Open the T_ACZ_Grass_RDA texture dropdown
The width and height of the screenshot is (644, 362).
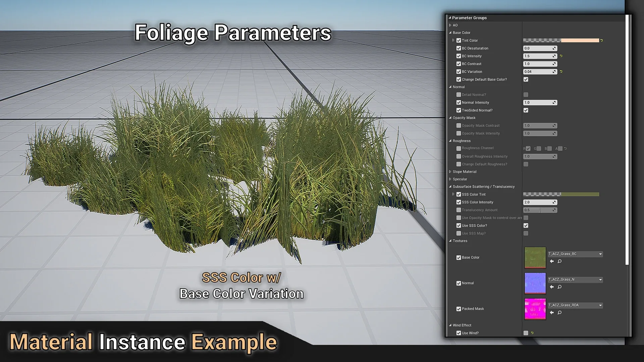pos(600,305)
